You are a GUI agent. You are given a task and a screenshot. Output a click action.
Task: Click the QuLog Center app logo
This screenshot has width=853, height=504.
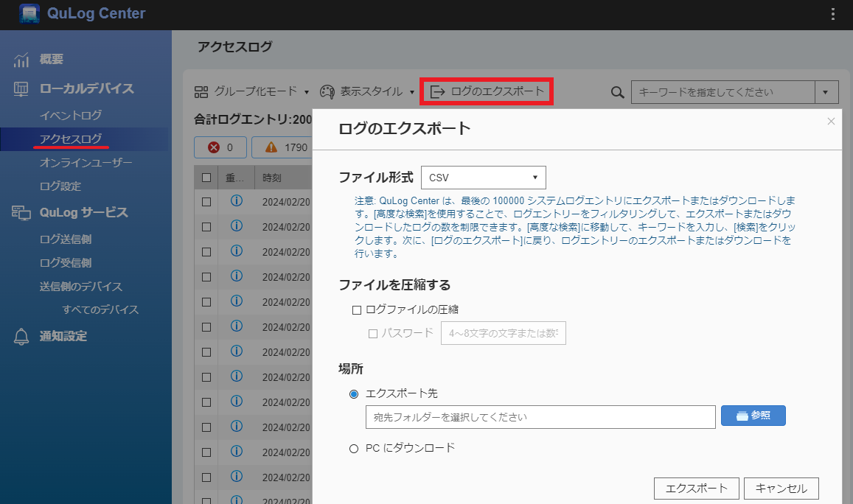[29, 13]
